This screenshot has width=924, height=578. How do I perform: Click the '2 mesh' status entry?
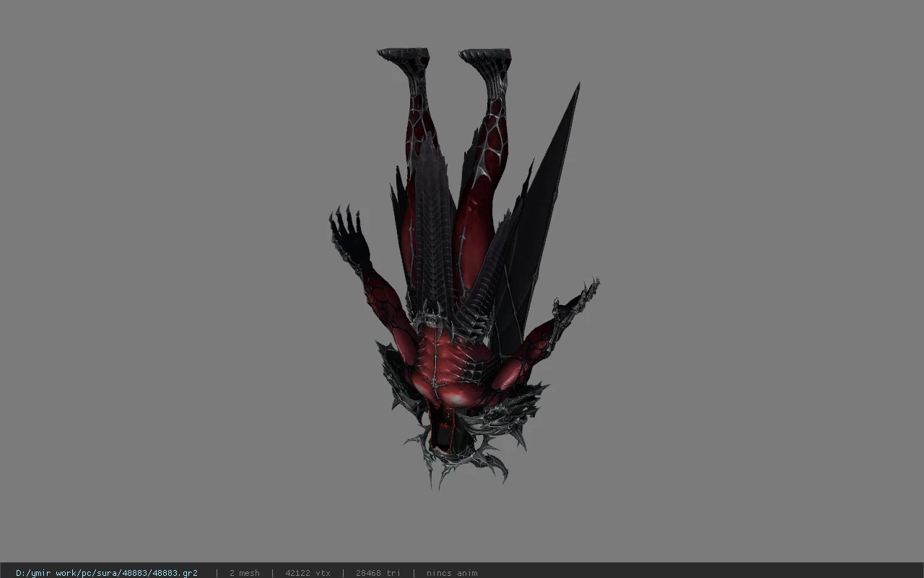[245, 573]
